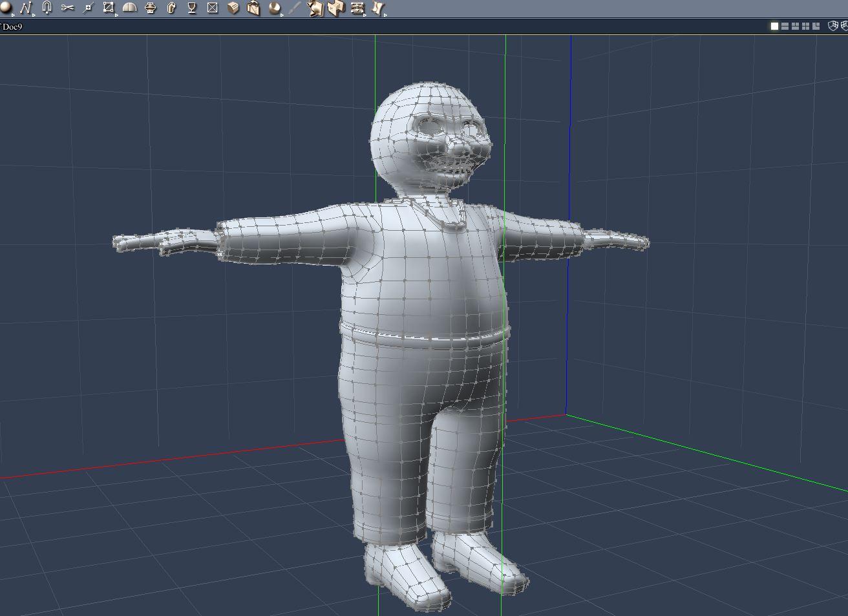Select the line-with-point insert tool
This screenshot has height=616, width=848.
tap(89, 8)
